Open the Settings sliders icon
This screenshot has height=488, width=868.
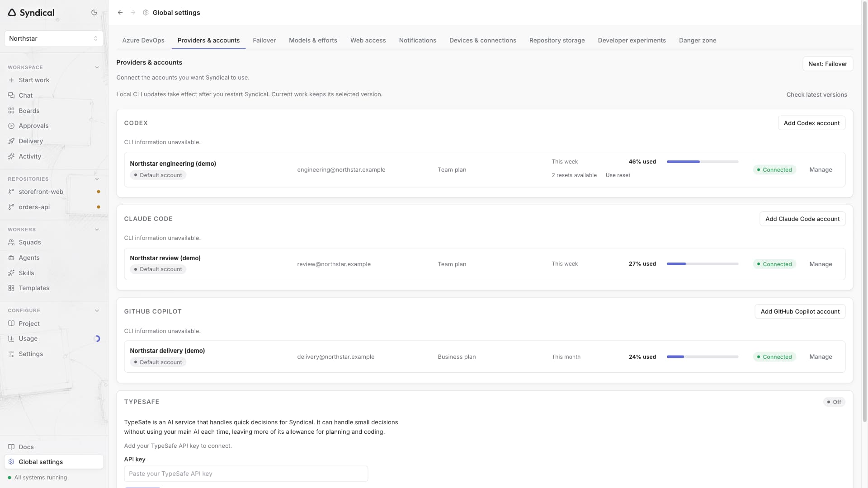coord(11,354)
